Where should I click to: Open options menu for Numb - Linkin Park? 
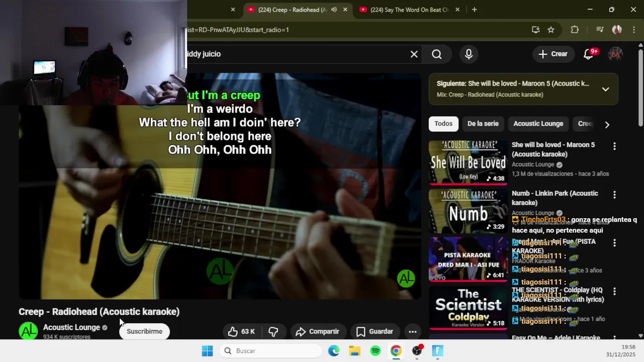(x=614, y=195)
